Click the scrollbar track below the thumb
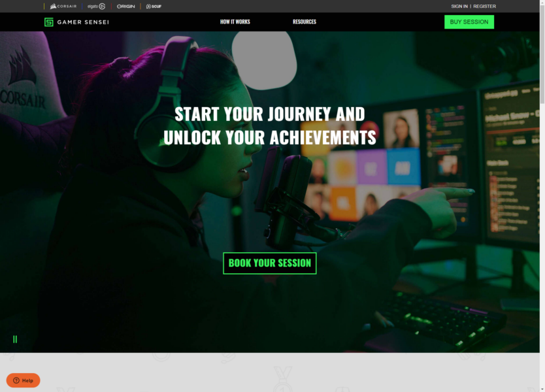This screenshot has width=545, height=392. pos(542,243)
